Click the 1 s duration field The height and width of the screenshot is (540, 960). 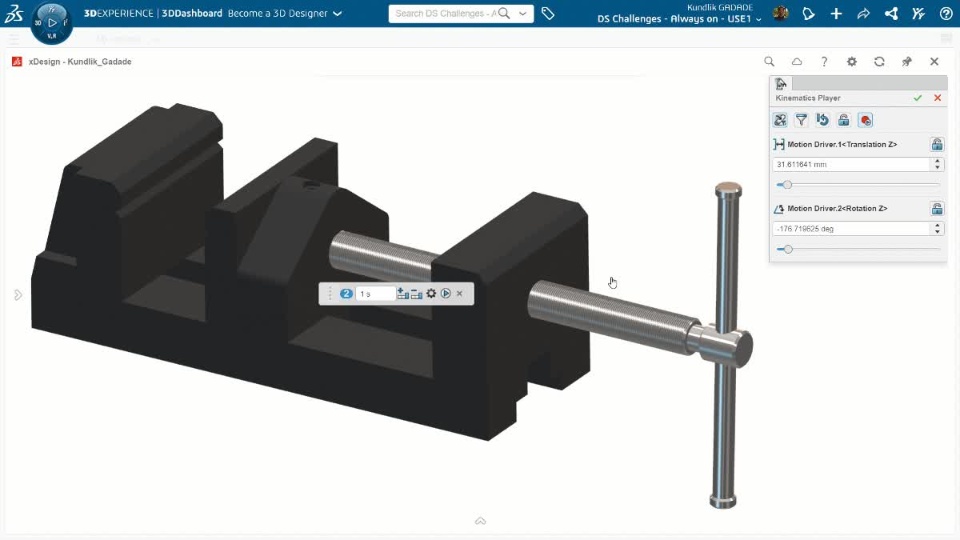(x=375, y=294)
